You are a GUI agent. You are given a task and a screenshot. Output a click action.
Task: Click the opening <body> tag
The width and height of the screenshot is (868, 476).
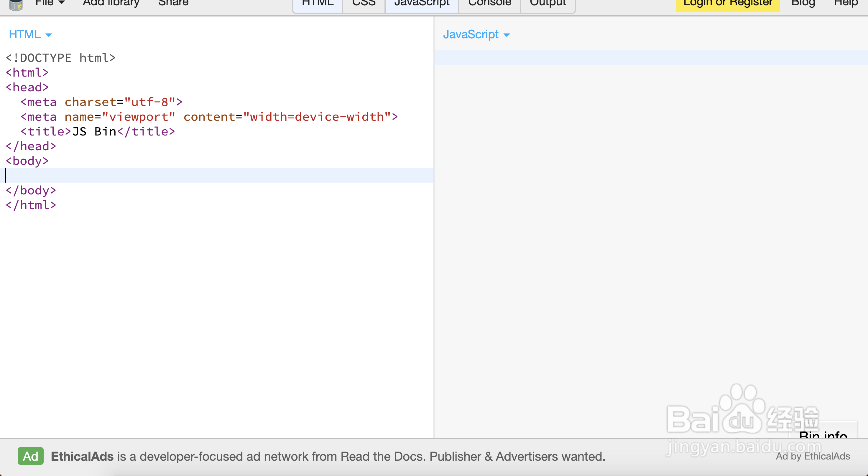(x=27, y=161)
